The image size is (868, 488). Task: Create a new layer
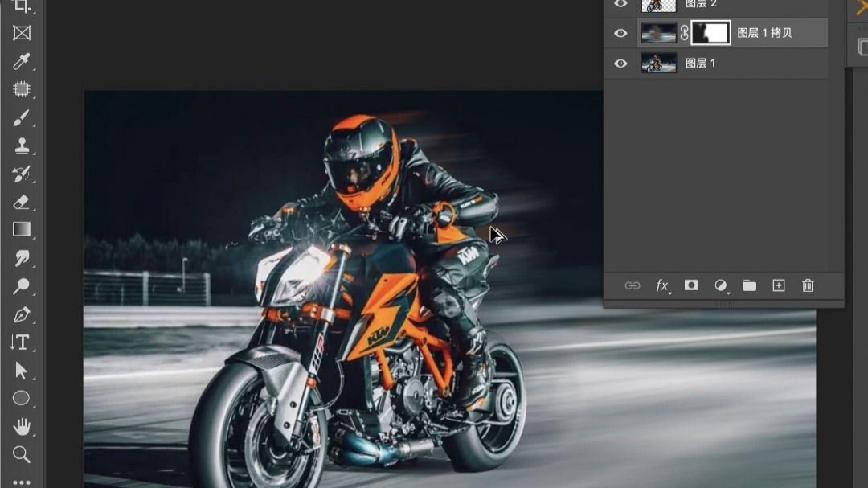[x=779, y=286]
